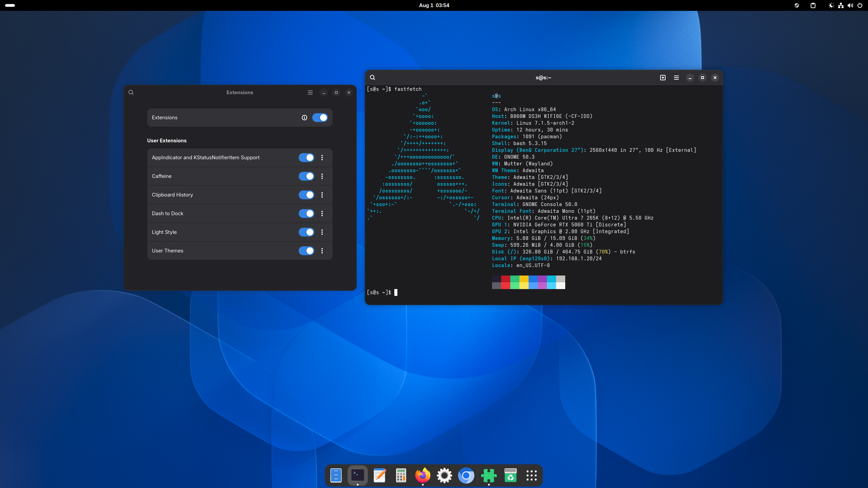Image resolution: width=868 pixels, height=488 pixels.
Task: Open the hamburger menu in the Extensions window
Action: point(310,93)
